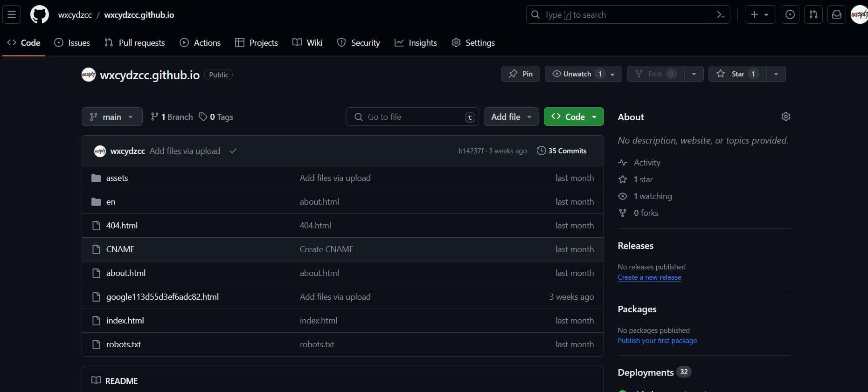View the 0 forks link

point(638,213)
